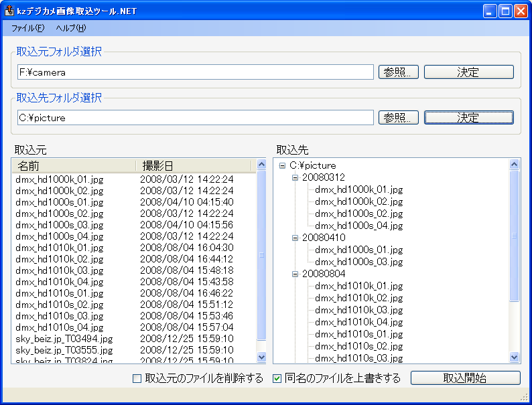Minimize the kzデジカメ画像取込ツール window

[490, 11]
